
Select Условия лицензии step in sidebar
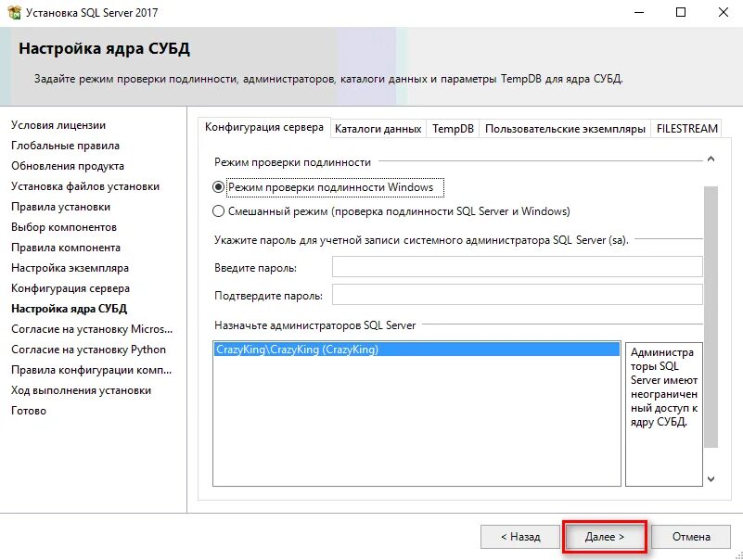click(x=58, y=125)
